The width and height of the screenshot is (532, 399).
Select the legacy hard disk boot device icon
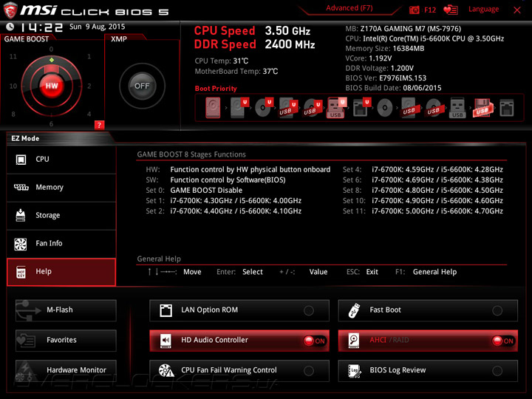coord(213,108)
